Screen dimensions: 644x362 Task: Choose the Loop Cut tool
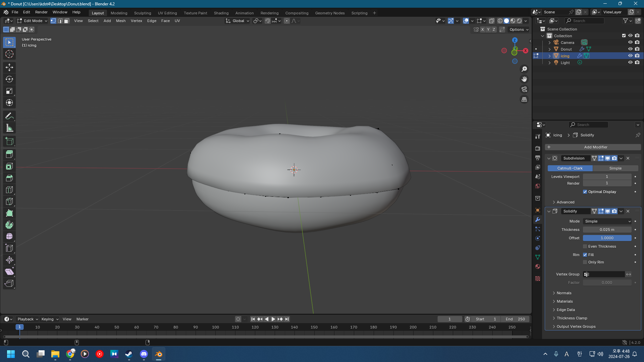[x=9, y=190]
